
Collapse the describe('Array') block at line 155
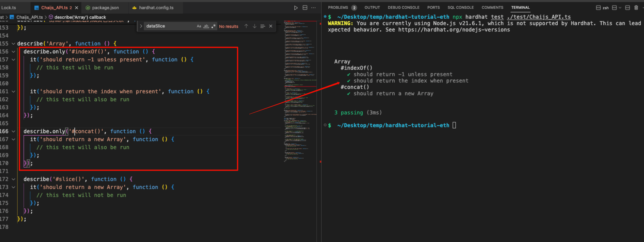tap(14, 44)
